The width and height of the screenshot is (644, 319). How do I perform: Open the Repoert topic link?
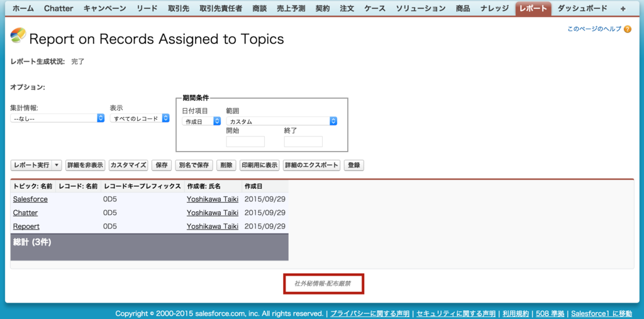point(26,226)
